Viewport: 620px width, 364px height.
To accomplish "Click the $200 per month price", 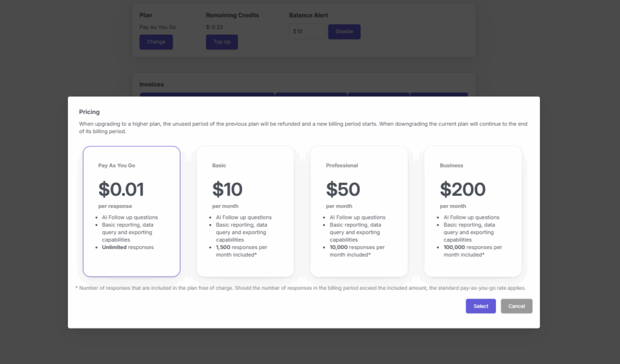I will pyautogui.click(x=463, y=189).
